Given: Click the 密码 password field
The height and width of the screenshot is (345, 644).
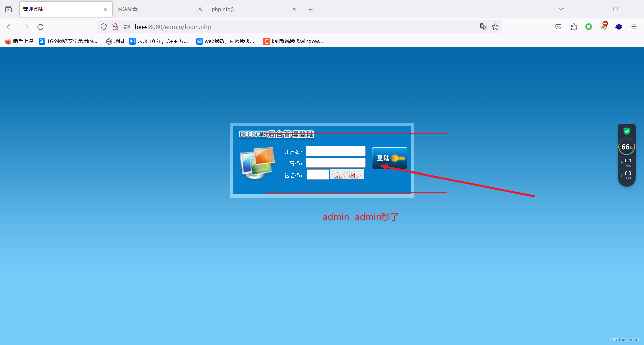Looking at the screenshot, I should tap(335, 163).
